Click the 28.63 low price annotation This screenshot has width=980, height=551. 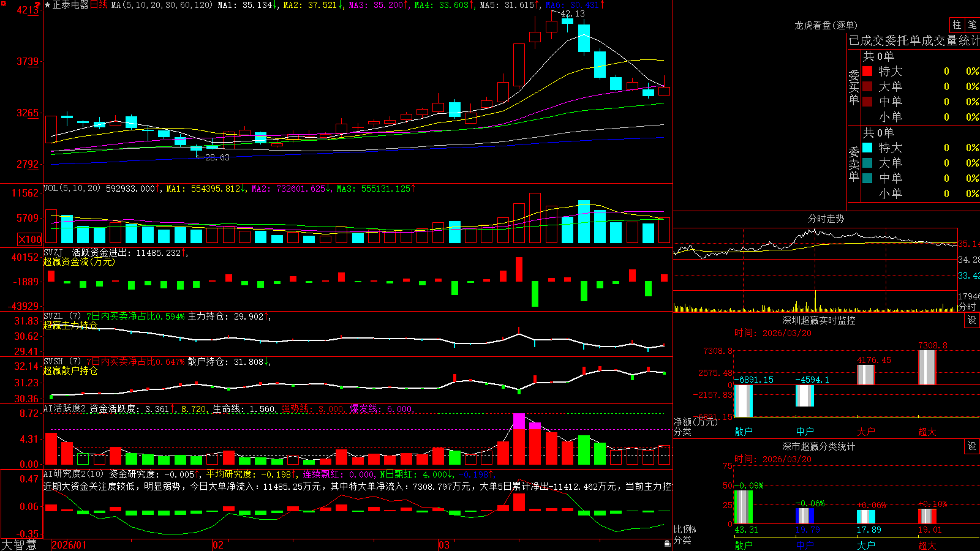(x=217, y=157)
